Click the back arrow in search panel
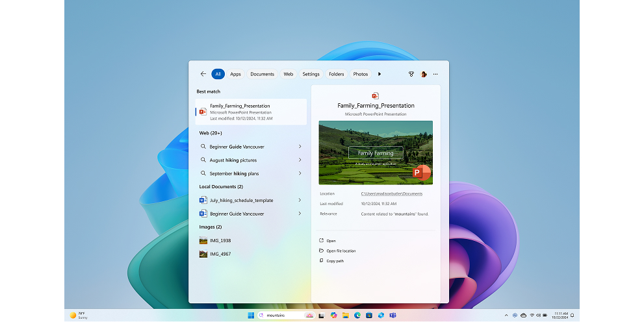Viewport: 644px width, 322px height. 203,74
